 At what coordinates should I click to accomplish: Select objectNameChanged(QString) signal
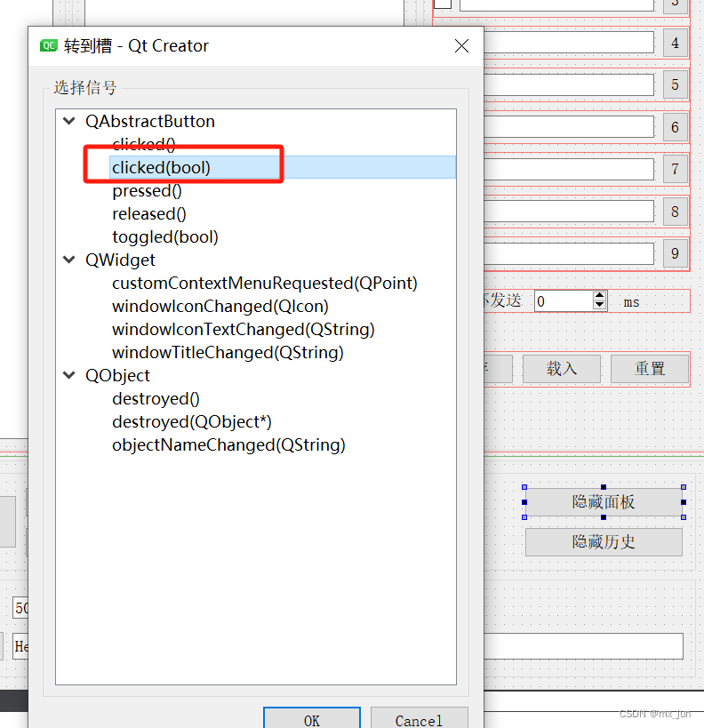point(228,444)
